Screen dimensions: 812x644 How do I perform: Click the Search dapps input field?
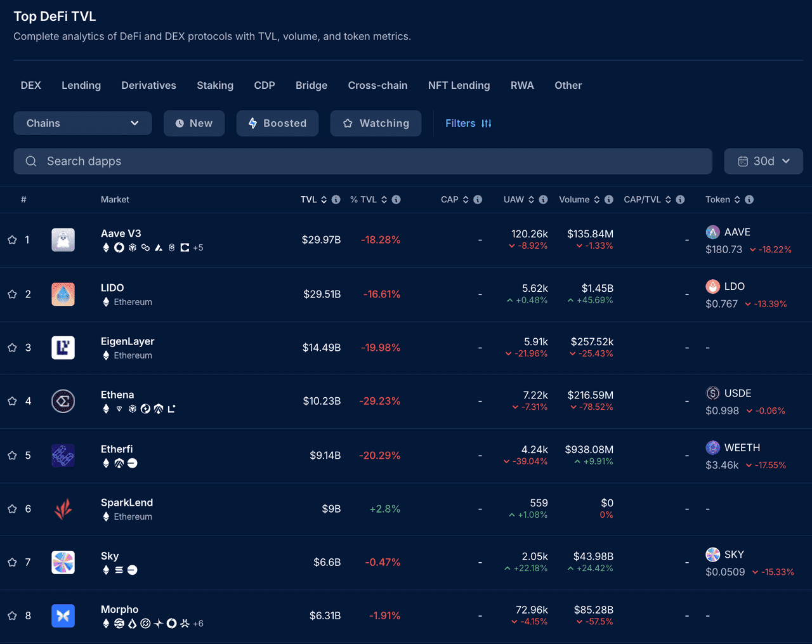pos(254,161)
